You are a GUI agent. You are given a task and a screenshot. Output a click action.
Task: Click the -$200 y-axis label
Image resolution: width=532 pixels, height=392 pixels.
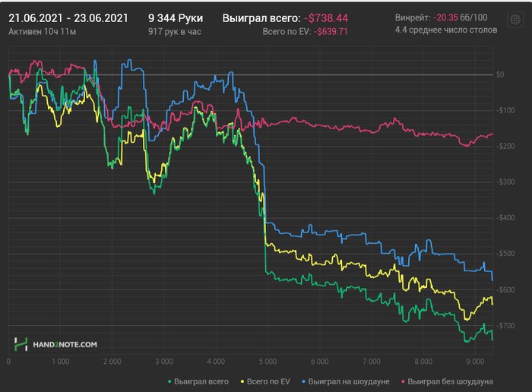[x=505, y=146]
